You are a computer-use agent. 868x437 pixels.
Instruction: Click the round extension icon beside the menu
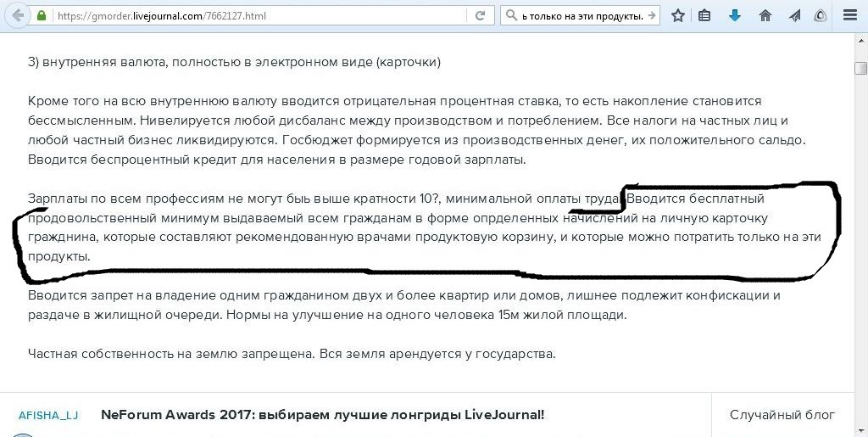[821, 16]
